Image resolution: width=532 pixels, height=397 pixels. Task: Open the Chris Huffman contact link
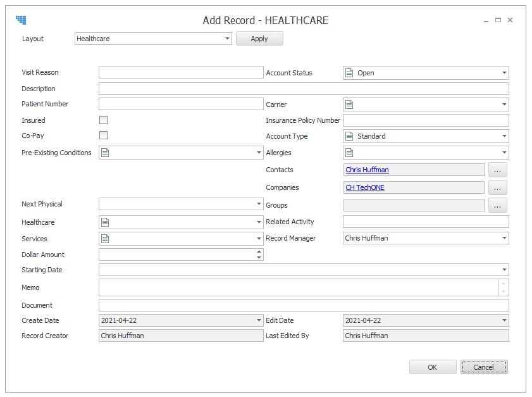pos(367,170)
